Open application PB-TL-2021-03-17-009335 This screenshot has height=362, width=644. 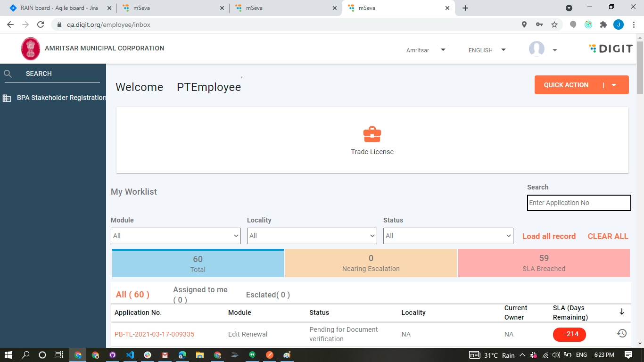[x=154, y=334]
